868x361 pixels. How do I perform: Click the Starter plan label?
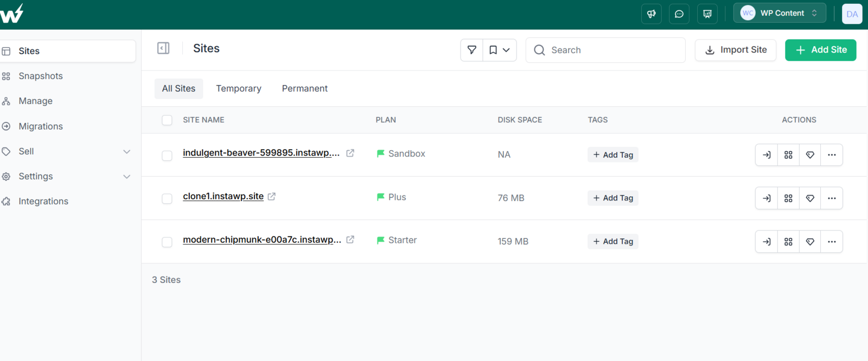pyautogui.click(x=403, y=240)
